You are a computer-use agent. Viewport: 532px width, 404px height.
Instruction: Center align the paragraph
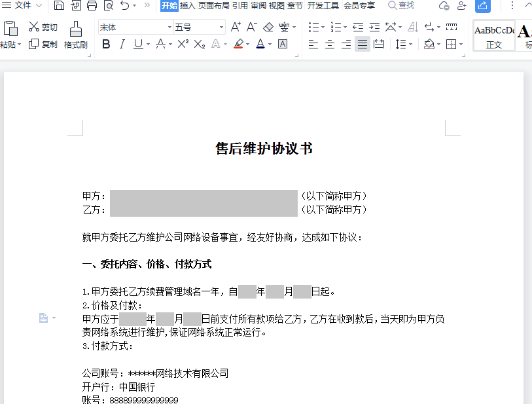[x=330, y=44]
